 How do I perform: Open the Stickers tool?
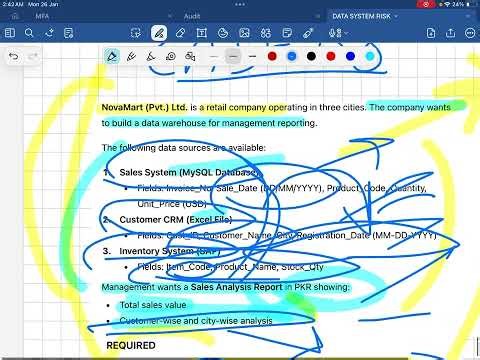click(223, 33)
